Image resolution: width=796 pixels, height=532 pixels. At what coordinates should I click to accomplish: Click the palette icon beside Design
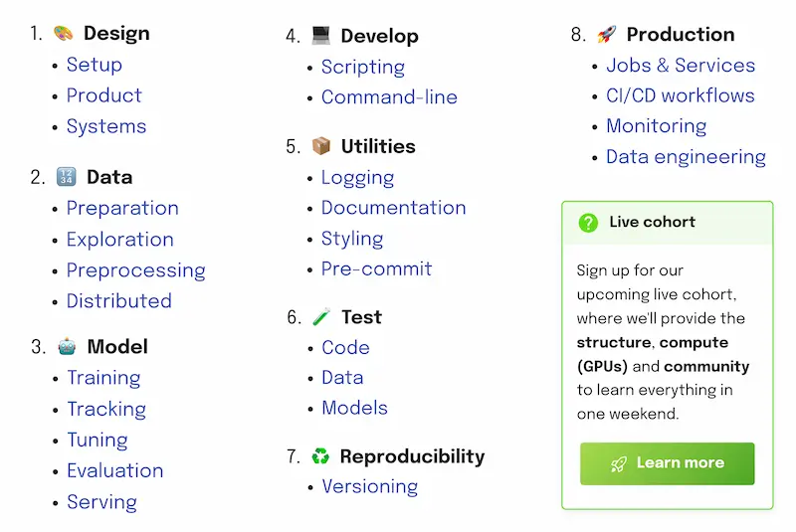(64, 34)
